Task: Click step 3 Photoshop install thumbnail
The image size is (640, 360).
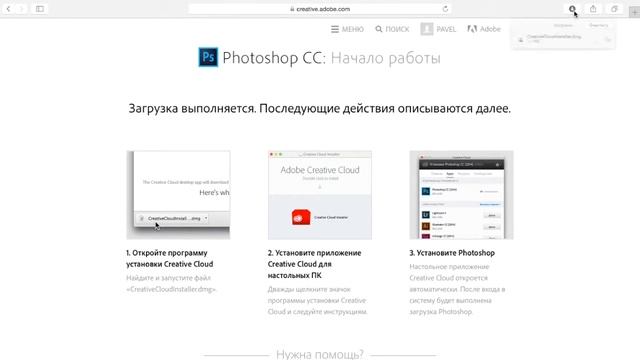Action: click(461, 195)
